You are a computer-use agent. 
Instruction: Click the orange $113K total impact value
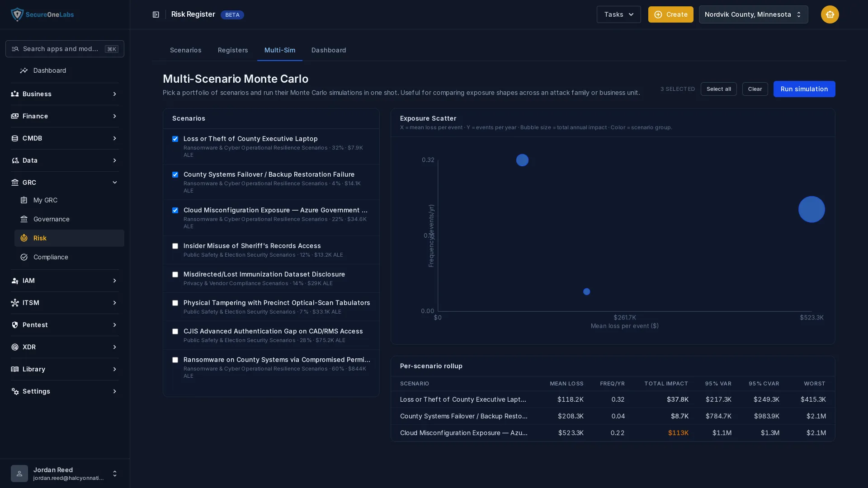[678, 433]
